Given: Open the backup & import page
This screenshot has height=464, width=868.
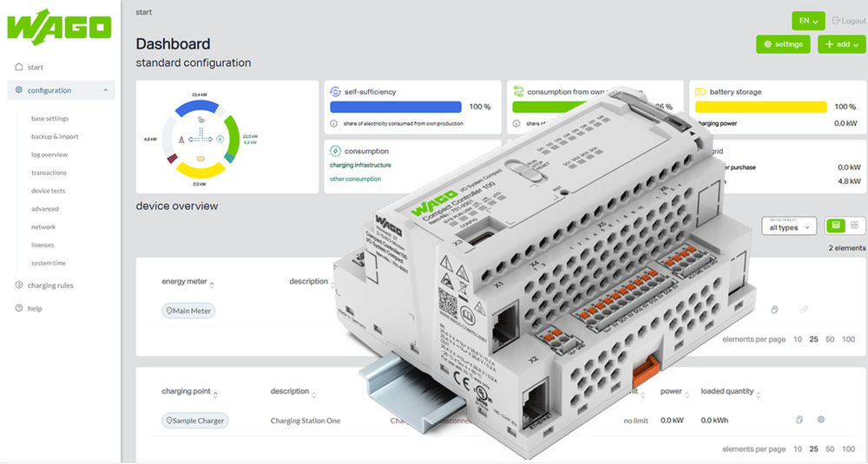Looking at the screenshot, I should pos(55,136).
